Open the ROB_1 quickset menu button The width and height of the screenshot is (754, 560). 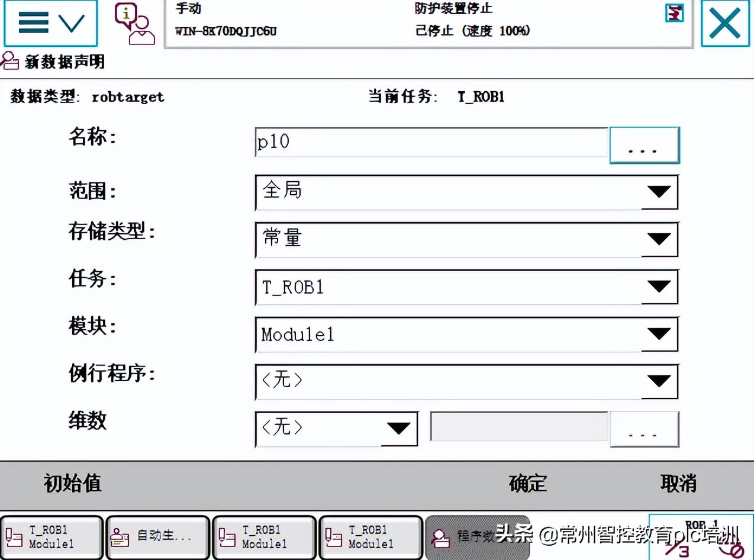point(701,538)
